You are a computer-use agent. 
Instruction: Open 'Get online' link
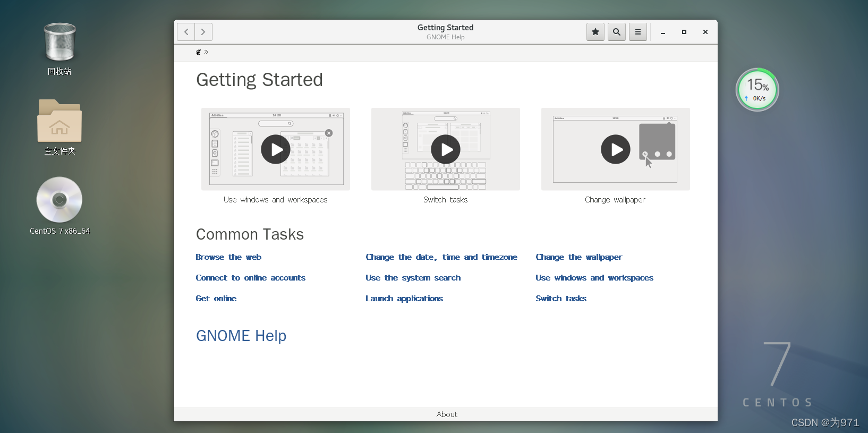(x=216, y=299)
